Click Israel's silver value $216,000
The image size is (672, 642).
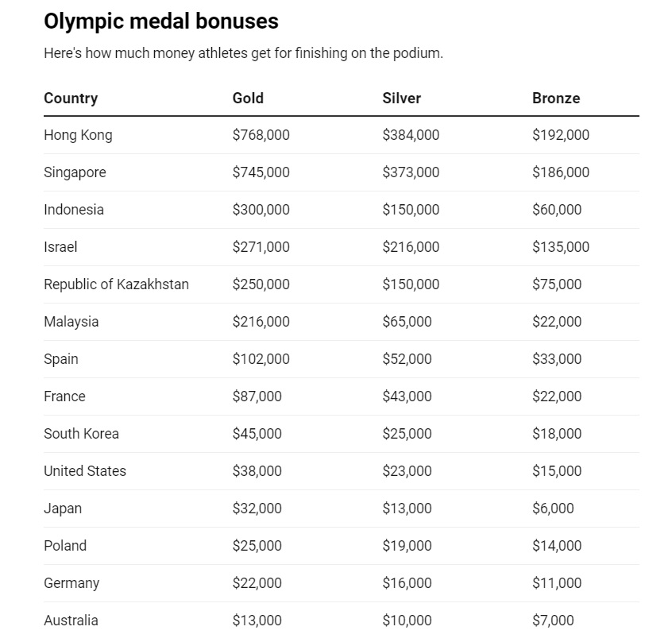411,247
